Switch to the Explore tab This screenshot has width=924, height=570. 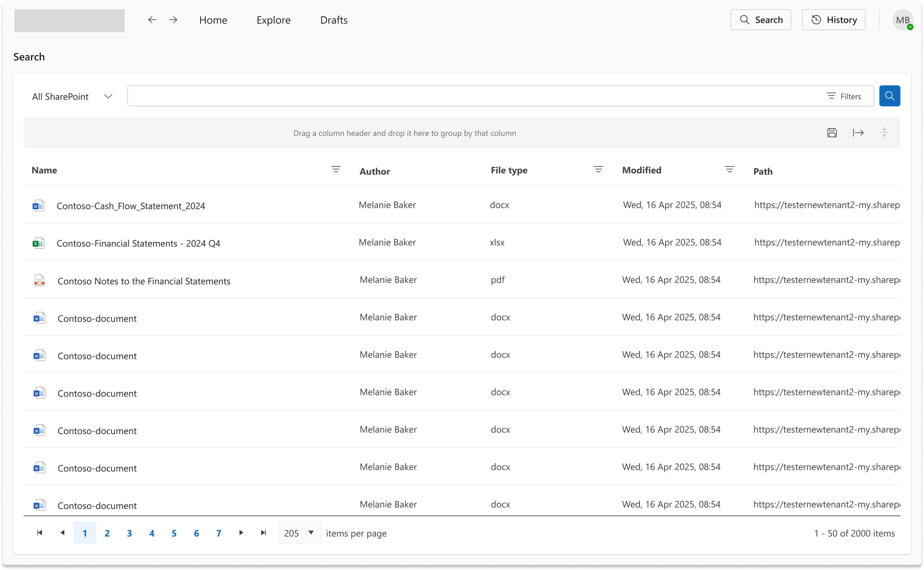[273, 20]
